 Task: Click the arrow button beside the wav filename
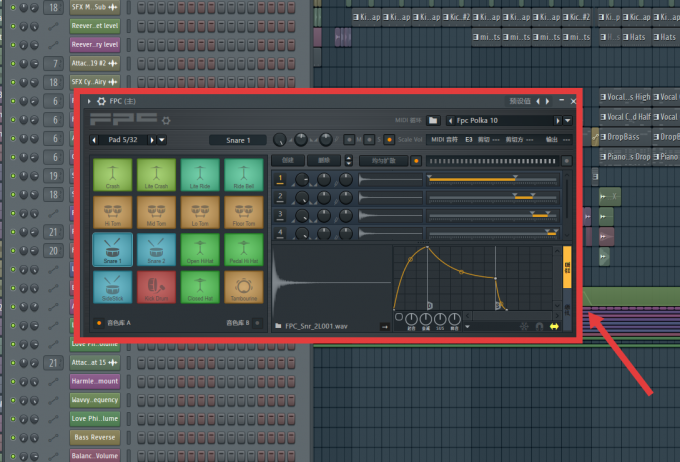(x=385, y=327)
